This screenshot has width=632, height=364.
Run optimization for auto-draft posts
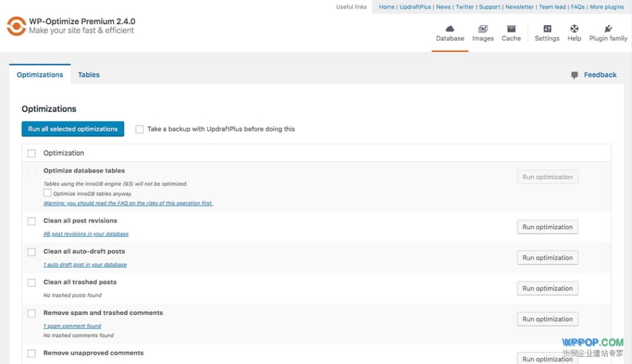point(547,258)
